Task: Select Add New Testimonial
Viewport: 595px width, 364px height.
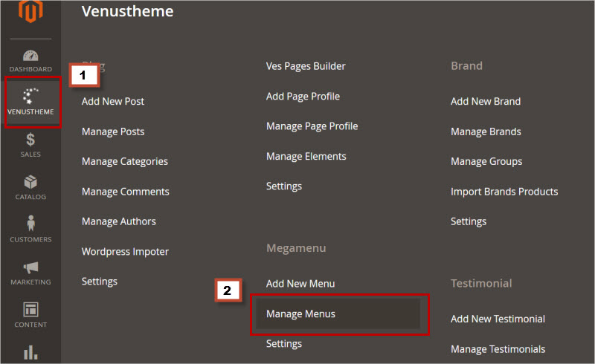Action: point(498,319)
